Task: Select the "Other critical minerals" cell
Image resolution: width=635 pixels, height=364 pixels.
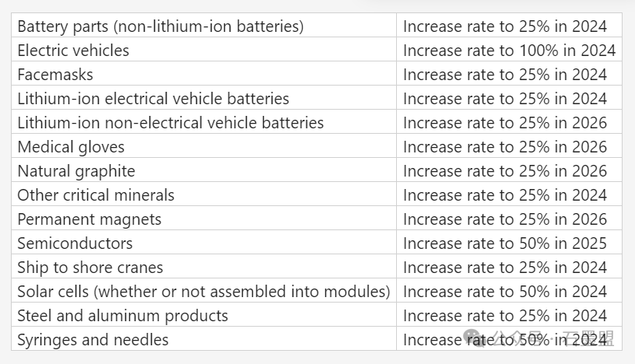Action: click(x=96, y=195)
